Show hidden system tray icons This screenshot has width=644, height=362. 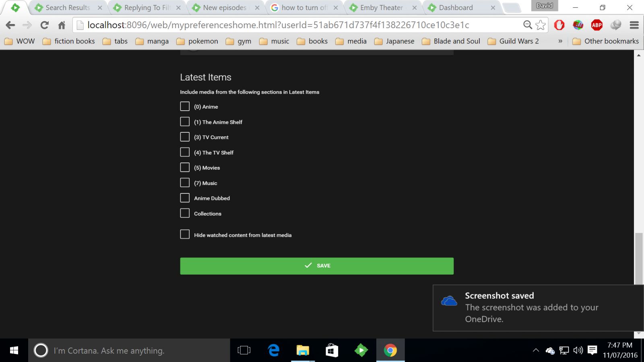click(536, 350)
